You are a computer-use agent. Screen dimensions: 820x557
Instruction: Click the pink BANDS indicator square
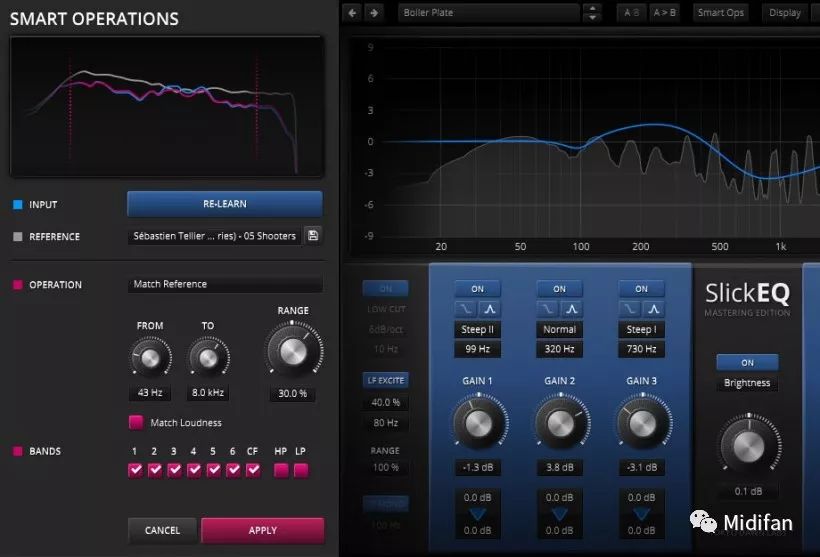[x=18, y=451]
